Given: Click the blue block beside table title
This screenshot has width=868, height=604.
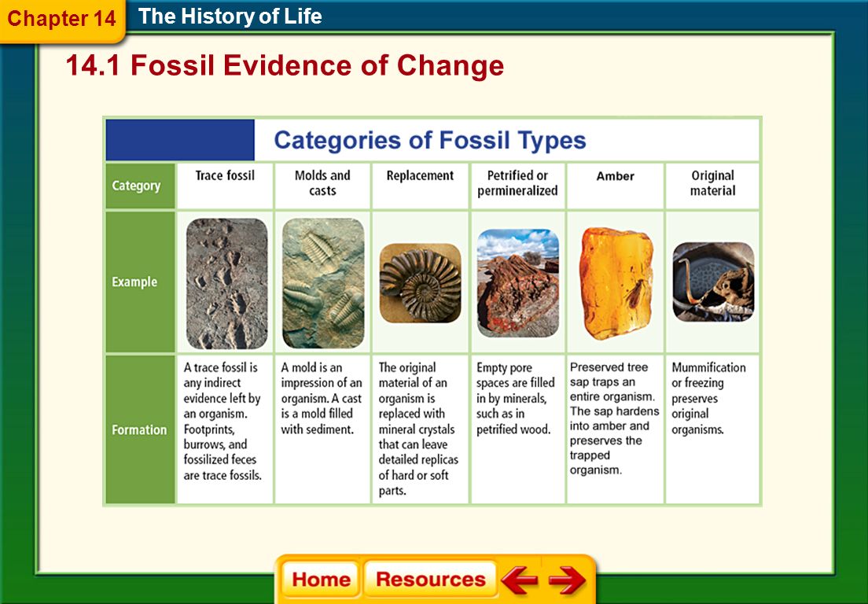Looking at the screenshot, I should 181,139.
